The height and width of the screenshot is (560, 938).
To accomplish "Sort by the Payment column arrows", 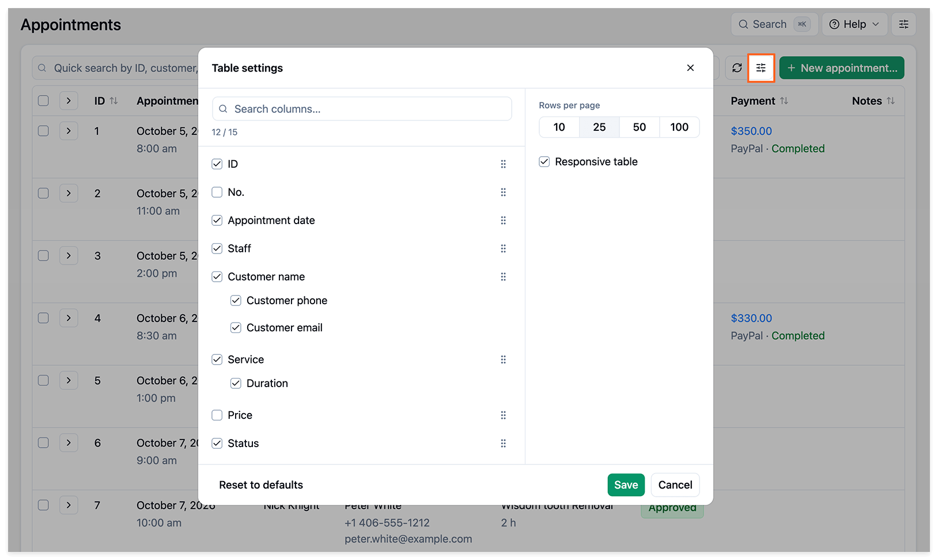I will point(784,101).
